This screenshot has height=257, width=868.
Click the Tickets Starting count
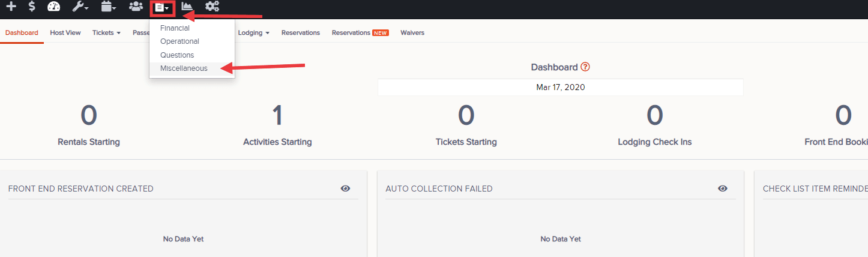tap(466, 115)
